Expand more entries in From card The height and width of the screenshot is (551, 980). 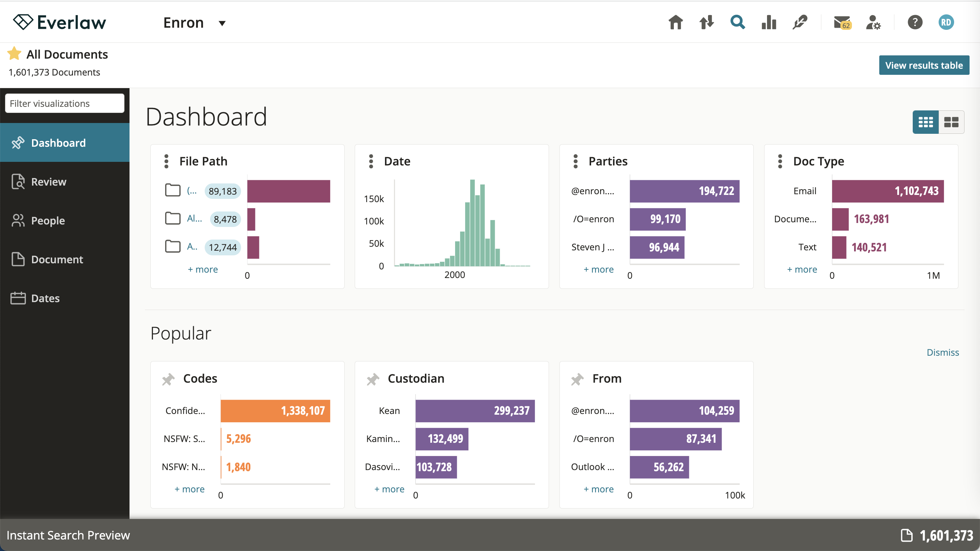click(598, 489)
